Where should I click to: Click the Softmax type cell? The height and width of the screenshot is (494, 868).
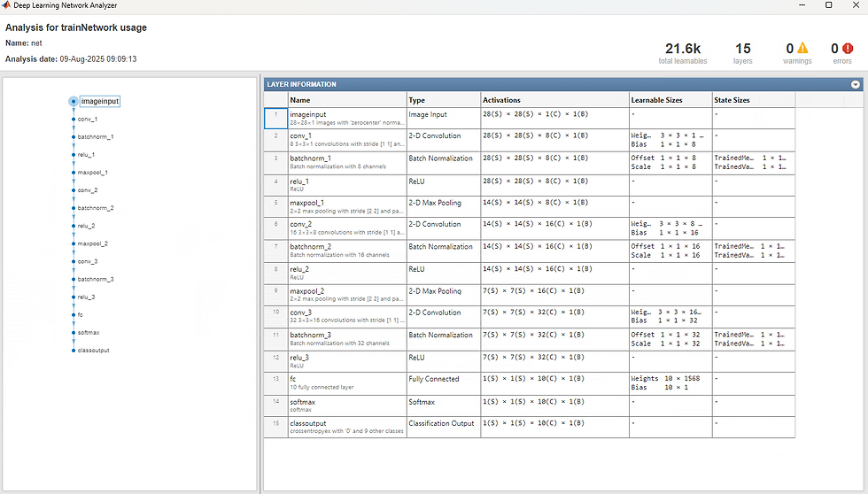pos(444,405)
